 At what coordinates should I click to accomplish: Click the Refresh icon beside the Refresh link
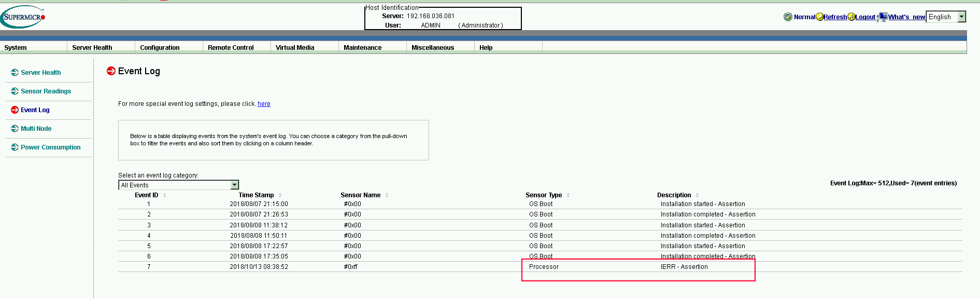(x=820, y=17)
